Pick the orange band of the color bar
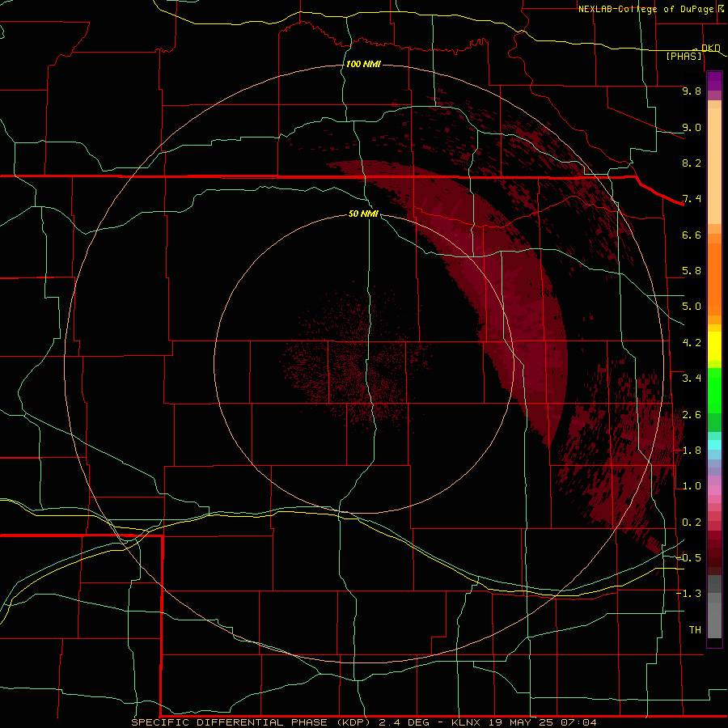This screenshot has width=728, height=728. (x=714, y=278)
